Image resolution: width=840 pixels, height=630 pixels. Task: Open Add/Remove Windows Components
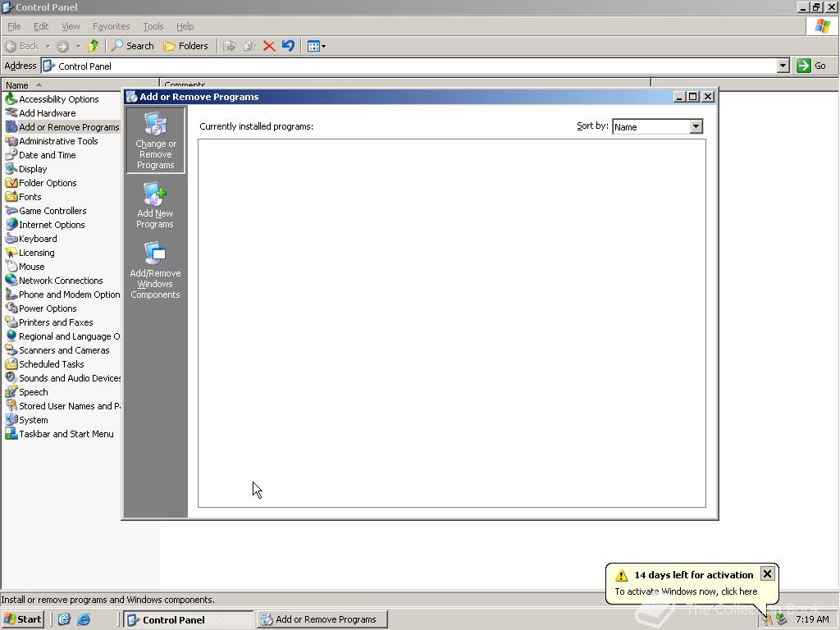coord(155,271)
